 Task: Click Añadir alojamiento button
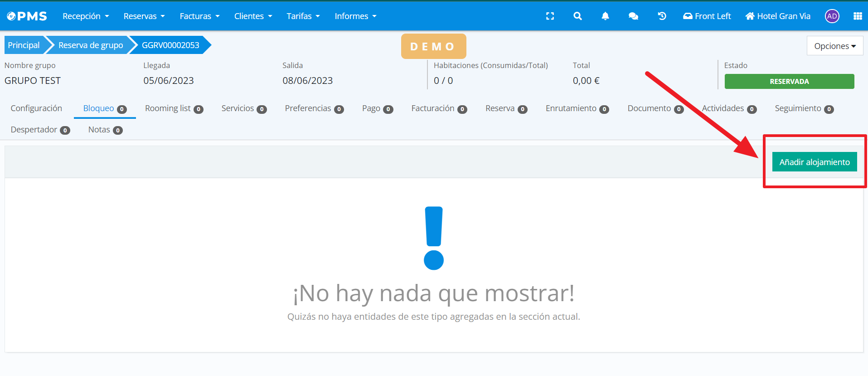click(x=814, y=162)
